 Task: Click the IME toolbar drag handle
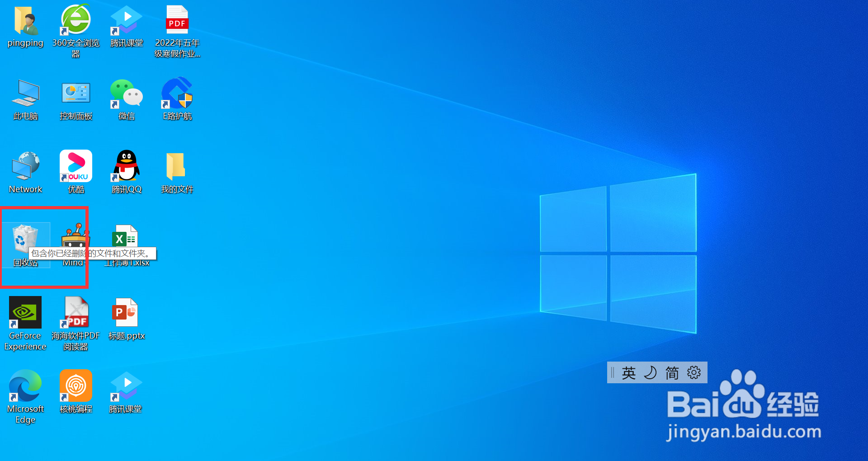(613, 373)
